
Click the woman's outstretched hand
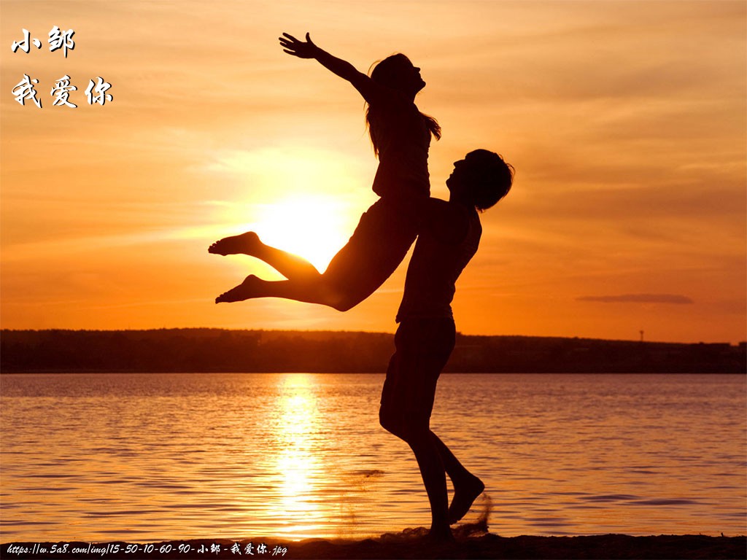pyautogui.click(x=296, y=45)
